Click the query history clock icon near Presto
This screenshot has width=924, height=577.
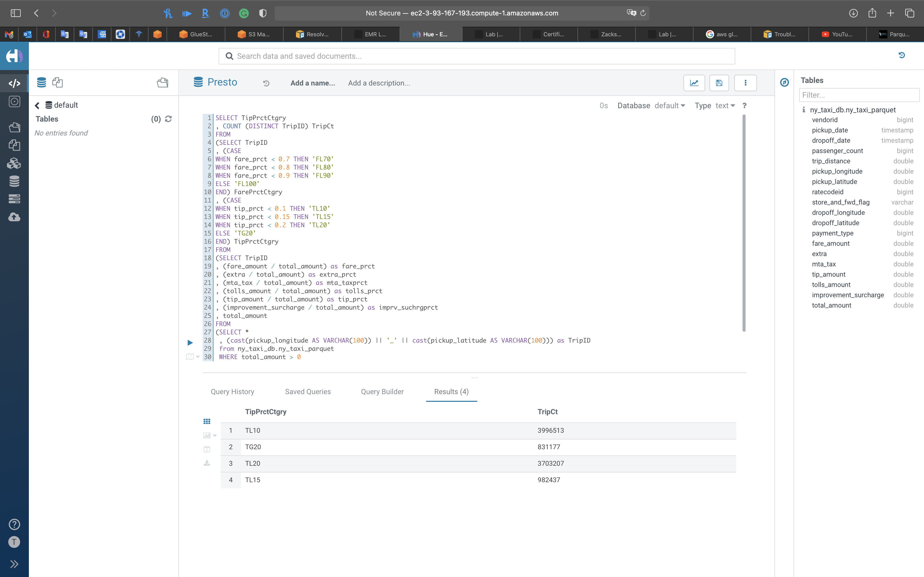(x=266, y=83)
